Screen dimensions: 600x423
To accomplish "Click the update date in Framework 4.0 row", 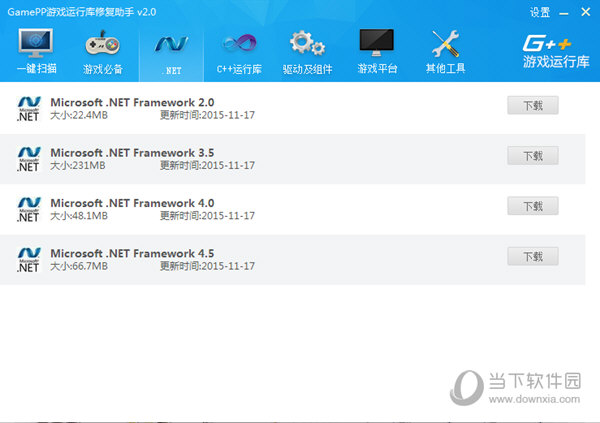I will (207, 216).
